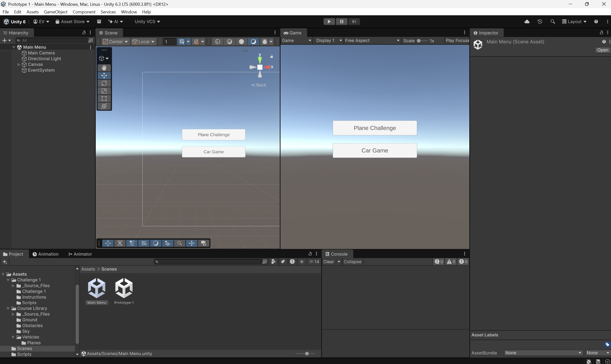Expand the Canvas object in Hierarchy
This screenshot has height=364, width=611.
coord(19,65)
